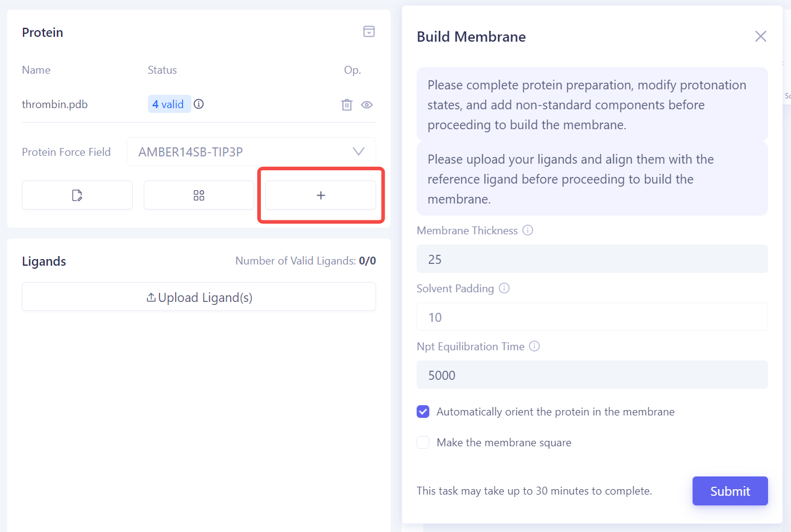Expand AMBER14SB-TIP3P force field options

point(358,151)
